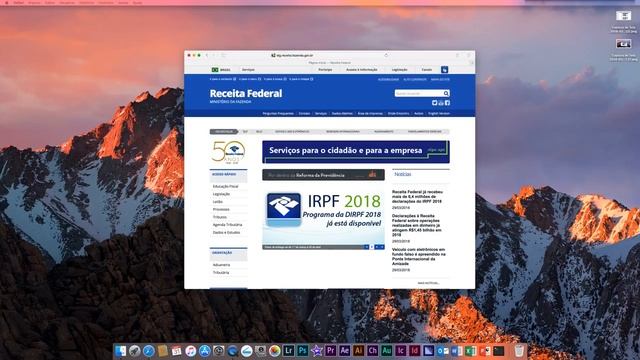Launch Adobe InCopy (Ic) from Dock
Viewport: 640px width, 360px height.
[400, 351]
